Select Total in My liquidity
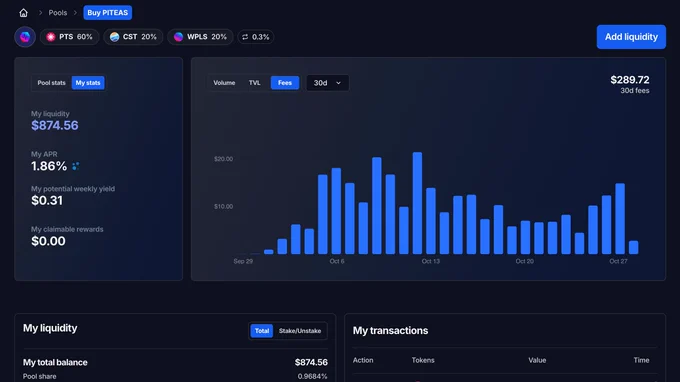 (x=262, y=331)
